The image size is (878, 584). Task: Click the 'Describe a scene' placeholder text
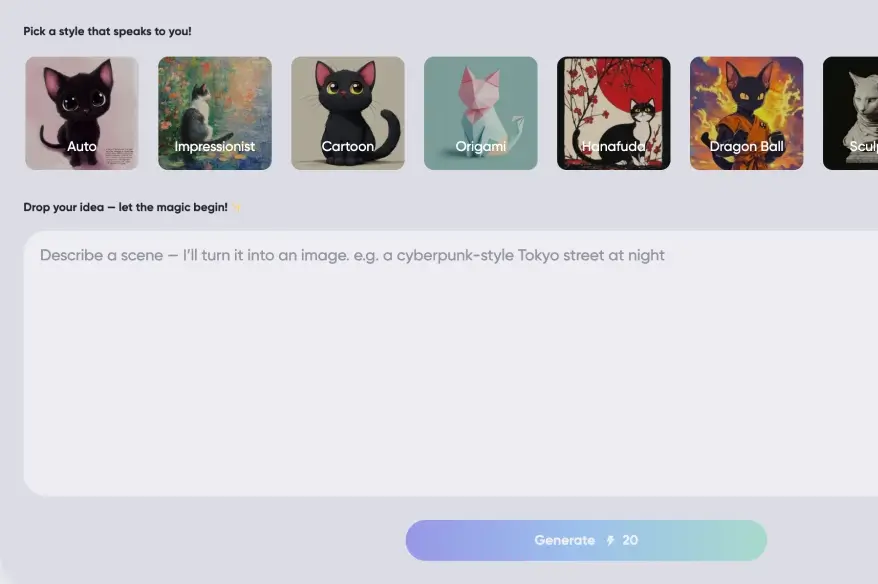click(352, 255)
